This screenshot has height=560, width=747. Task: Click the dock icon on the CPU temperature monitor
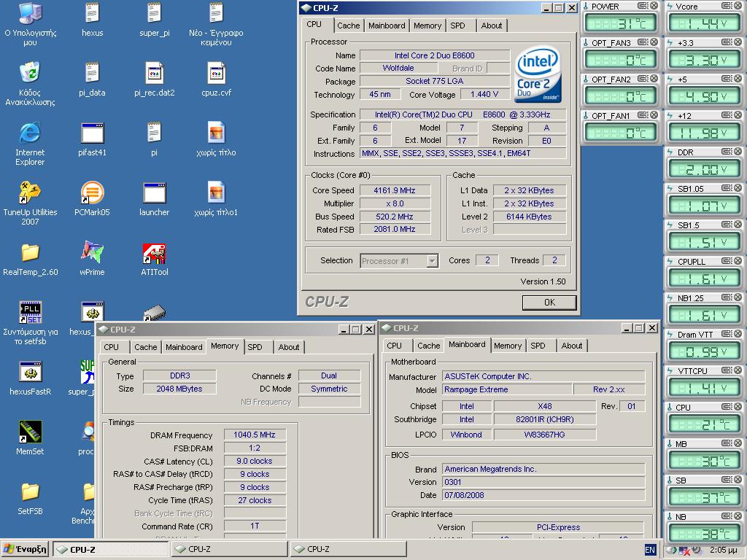(727, 407)
